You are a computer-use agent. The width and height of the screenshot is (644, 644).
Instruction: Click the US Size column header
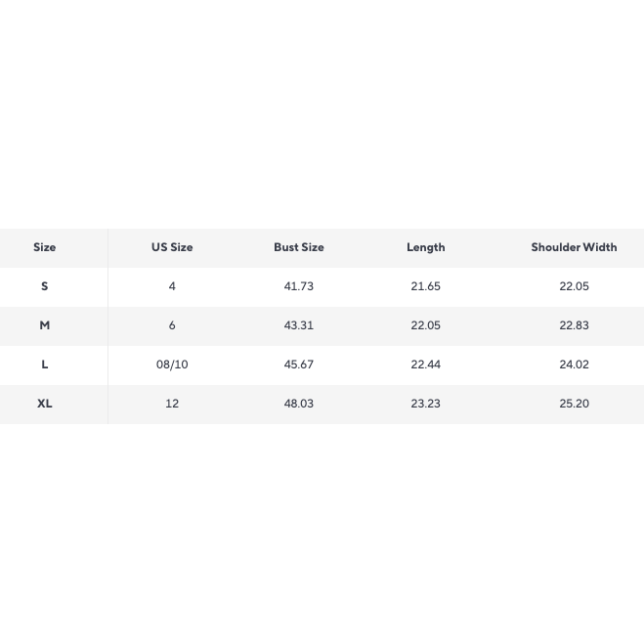point(172,247)
